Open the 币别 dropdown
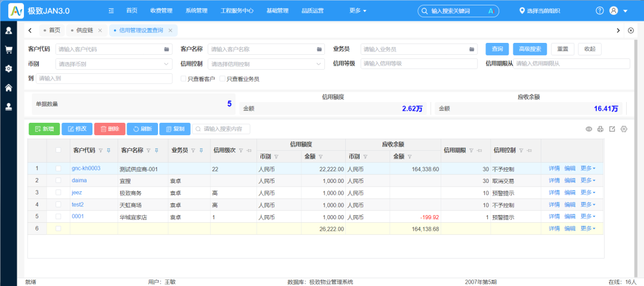This screenshot has width=644, height=286. 114,64
